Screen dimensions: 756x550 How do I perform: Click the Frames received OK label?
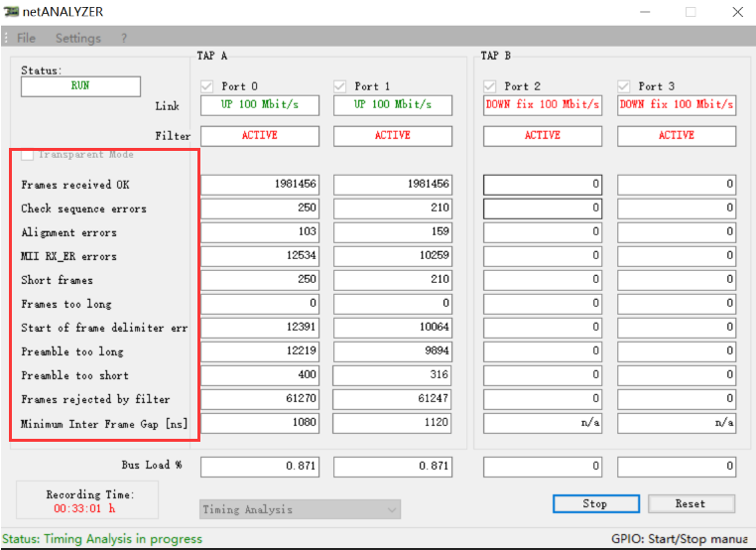tap(75, 185)
